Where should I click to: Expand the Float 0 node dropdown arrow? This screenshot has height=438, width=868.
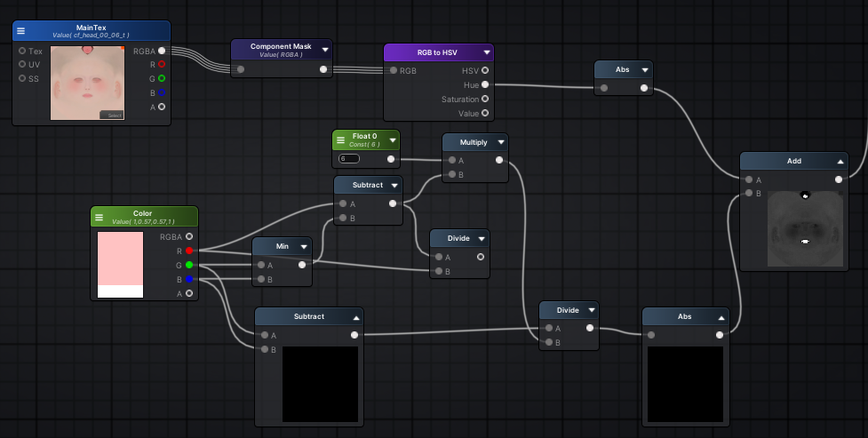pos(393,140)
